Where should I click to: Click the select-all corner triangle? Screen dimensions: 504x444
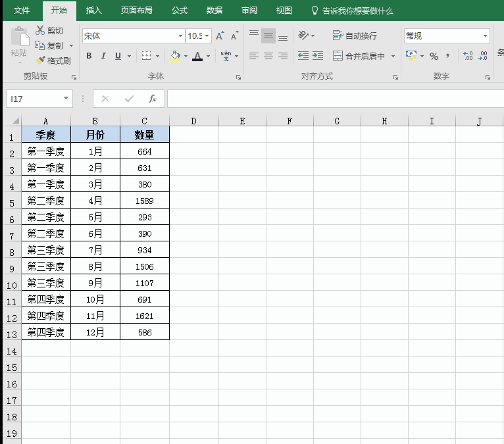coord(15,121)
